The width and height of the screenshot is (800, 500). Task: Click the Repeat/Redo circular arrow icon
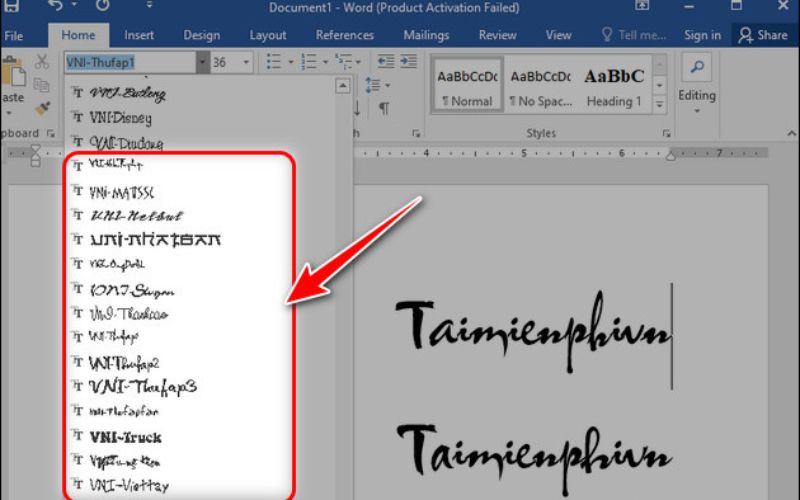coord(102,5)
